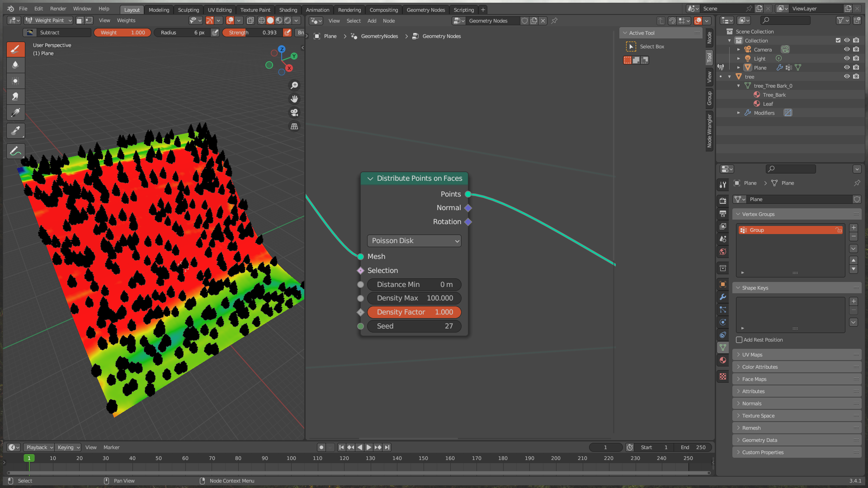Image resolution: width=868 pixels, height=488 pixels.
Task: Open the Physics properties tab icon
Action: [723, 322]
